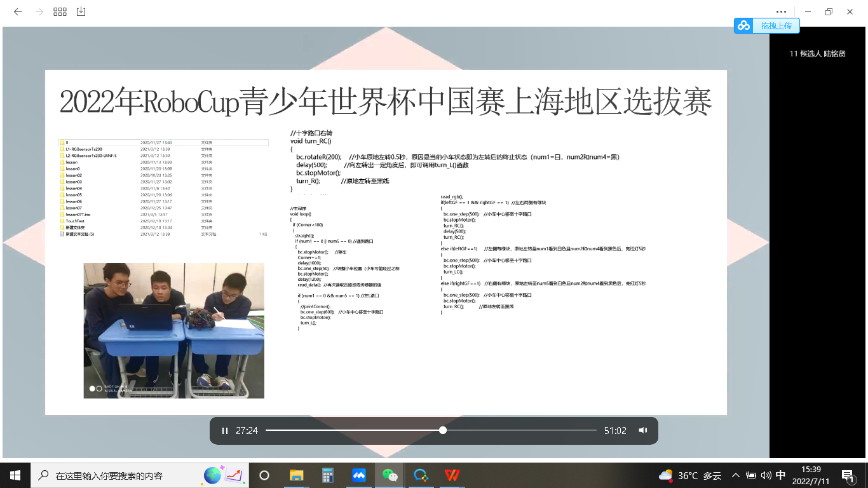The width and height of the screenshot is (868, 488).
Task: Open the three-dots more options menu
Action: click(781, 11)
